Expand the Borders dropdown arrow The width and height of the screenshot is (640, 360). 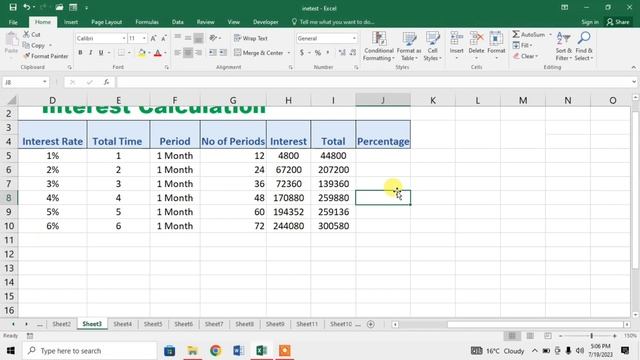129,53
